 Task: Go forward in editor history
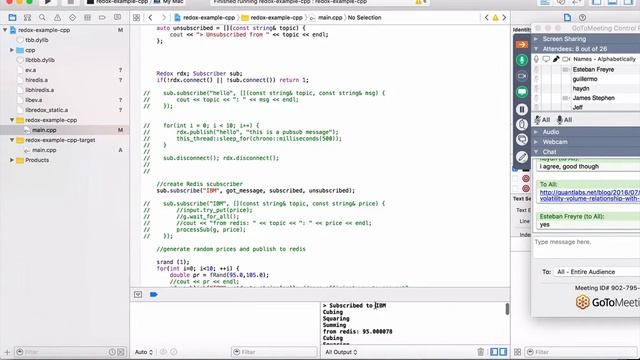click(164, 18)
